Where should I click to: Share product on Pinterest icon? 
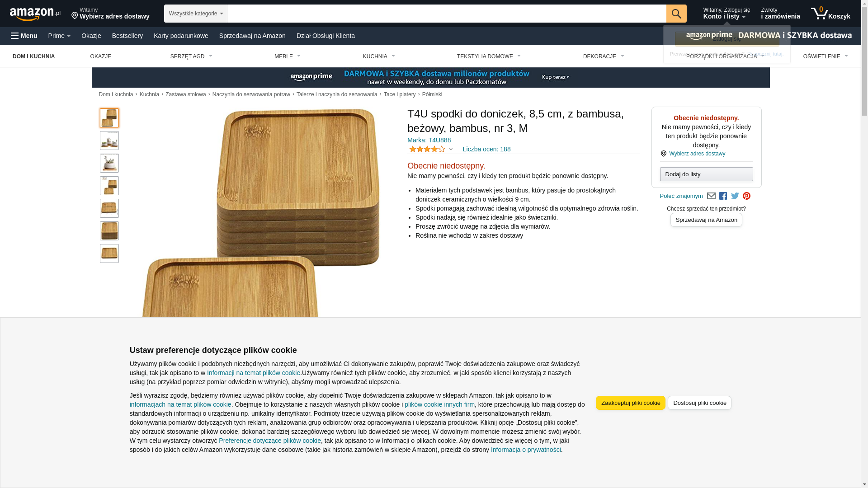click(746, 196)
